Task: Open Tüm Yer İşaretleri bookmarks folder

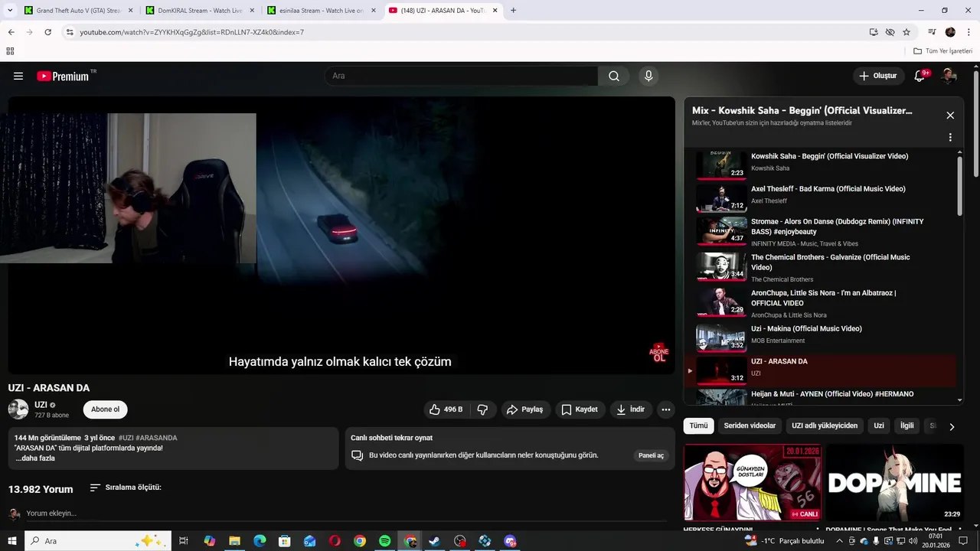Action: (942, 51)
